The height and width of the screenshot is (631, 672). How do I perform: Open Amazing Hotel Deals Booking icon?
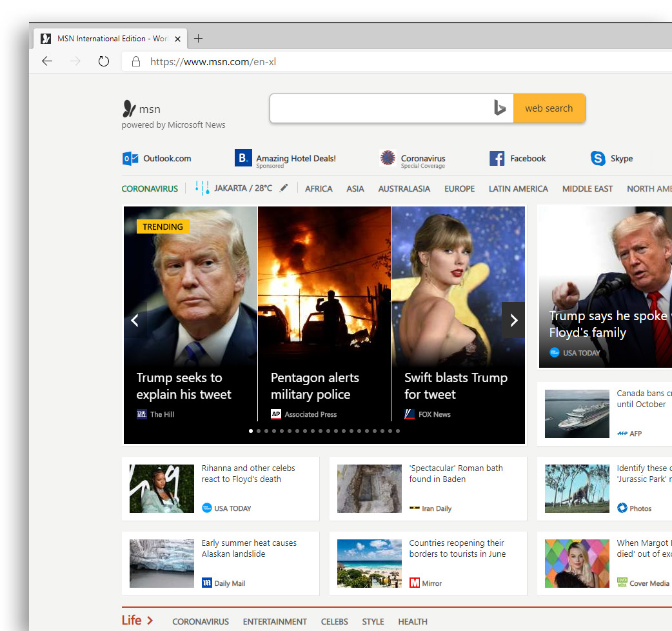pyautogui.click(x=243, y=157)
